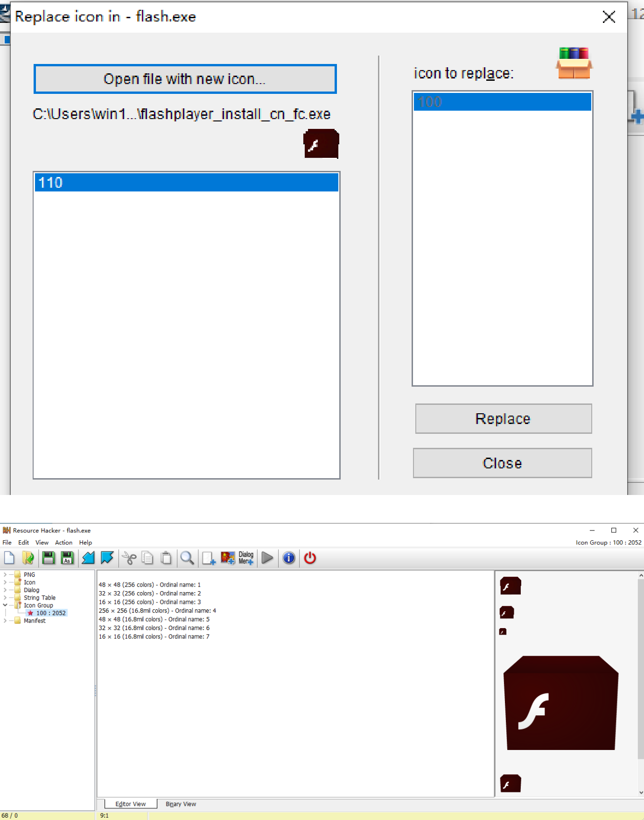Click the Flash icon preview below the file path
The width and height of the screenshot is (644, 820).
pyautogui.click(x=321, y=144)
